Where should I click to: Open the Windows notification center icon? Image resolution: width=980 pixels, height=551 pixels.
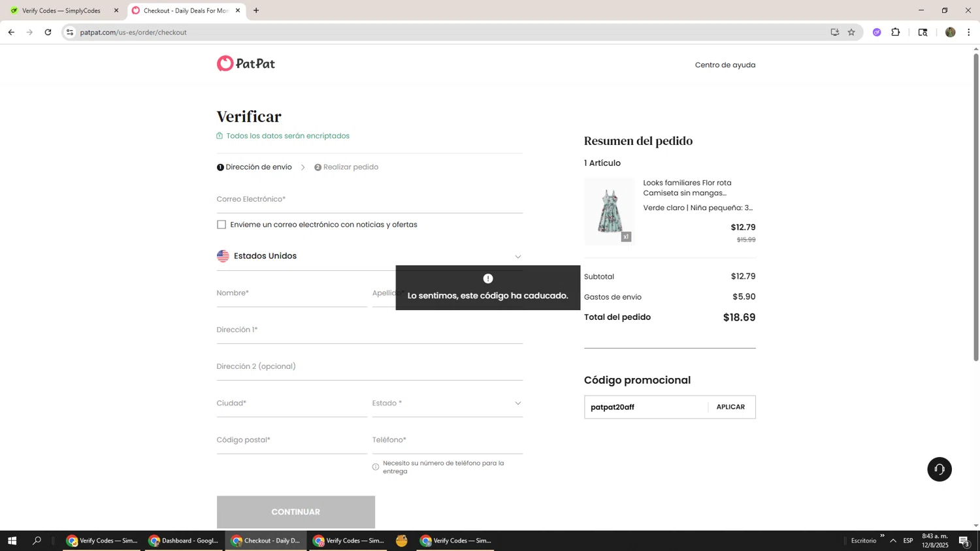click(964, 541)
